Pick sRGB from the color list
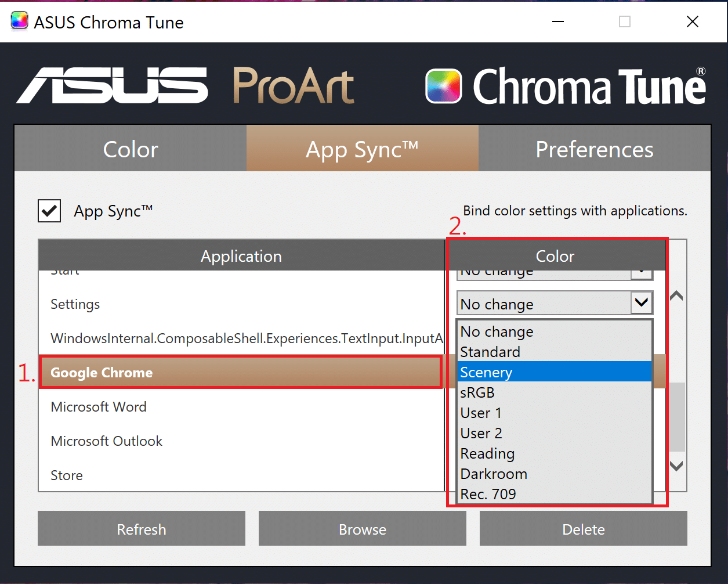This screenshot has height=584, width=728. click(x=555, y=392)
